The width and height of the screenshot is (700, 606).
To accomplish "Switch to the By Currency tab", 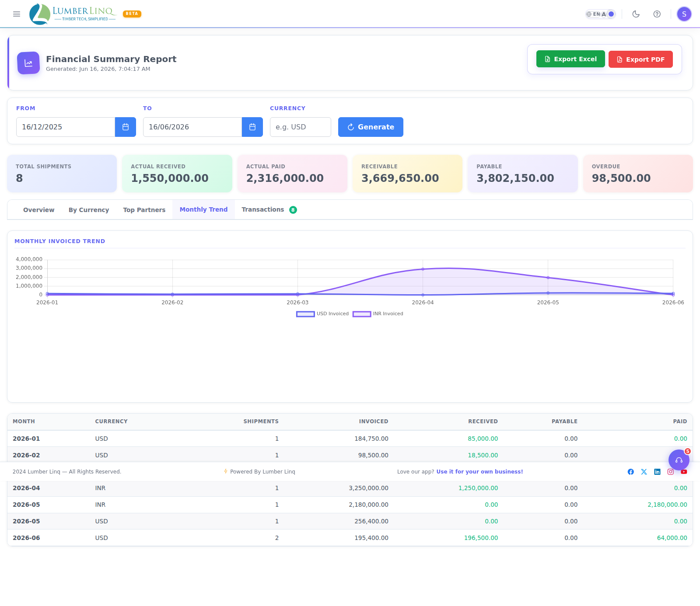I will [x=89, y=210].
